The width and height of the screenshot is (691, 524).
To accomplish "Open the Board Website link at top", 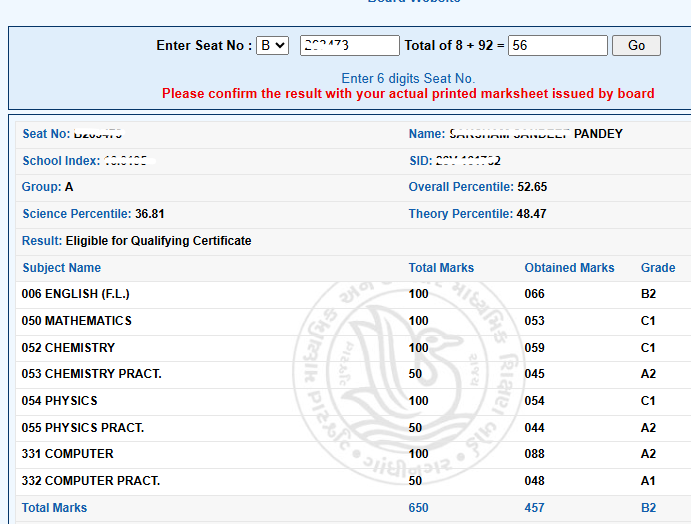I will [x=414, y=1].
